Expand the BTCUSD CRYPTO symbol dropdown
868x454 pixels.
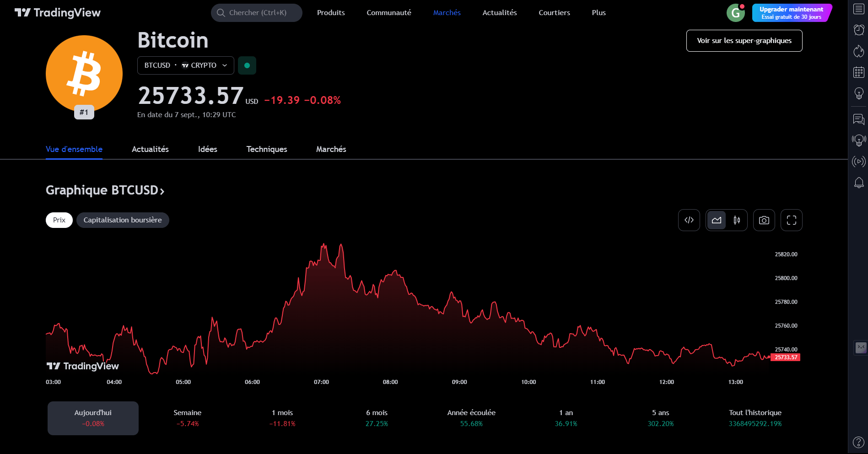185,65
